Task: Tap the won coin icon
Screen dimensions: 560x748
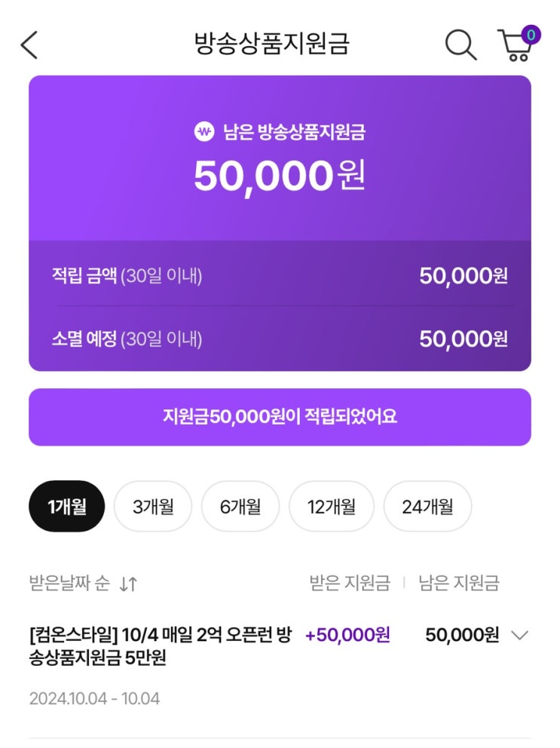Action: [x=203, y=132]
